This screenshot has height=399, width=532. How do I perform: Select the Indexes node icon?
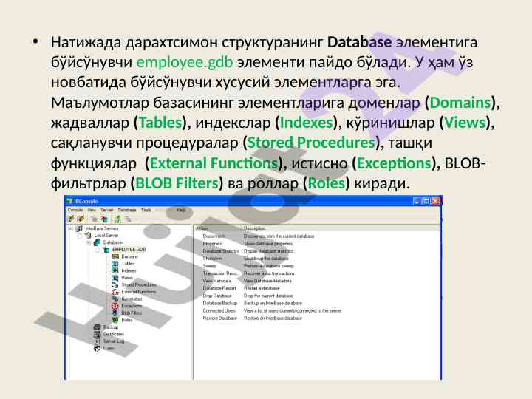click(x=115, y=270)
